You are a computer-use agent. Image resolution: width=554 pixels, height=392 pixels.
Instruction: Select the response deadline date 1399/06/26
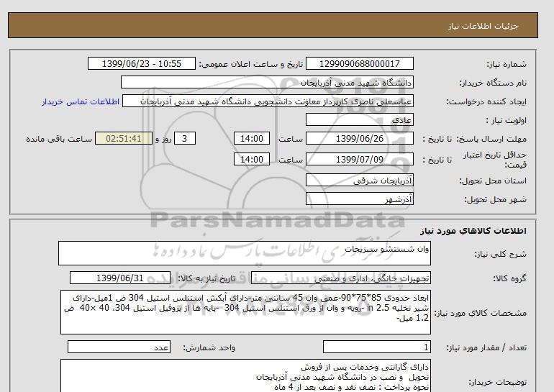[x=359, y=139]
